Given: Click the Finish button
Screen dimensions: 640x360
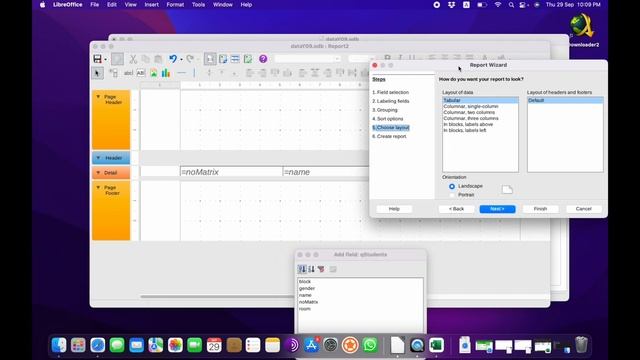Looking at the screenshot, I should (x=540, y=209).
